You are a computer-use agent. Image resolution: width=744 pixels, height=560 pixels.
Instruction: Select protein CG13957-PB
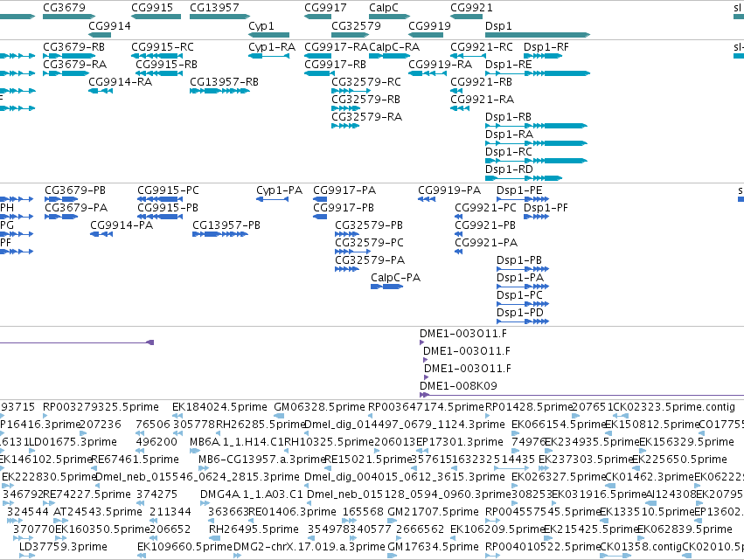(x=226, y=225)
